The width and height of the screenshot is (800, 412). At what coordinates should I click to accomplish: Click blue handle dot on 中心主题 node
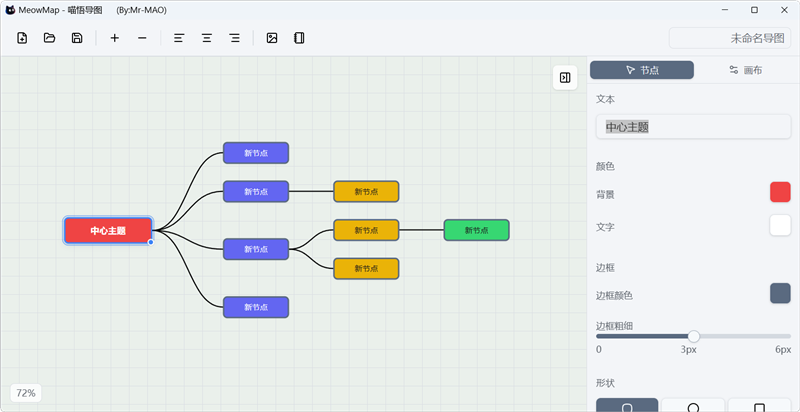pyautogui.click(x=151, y=242)
